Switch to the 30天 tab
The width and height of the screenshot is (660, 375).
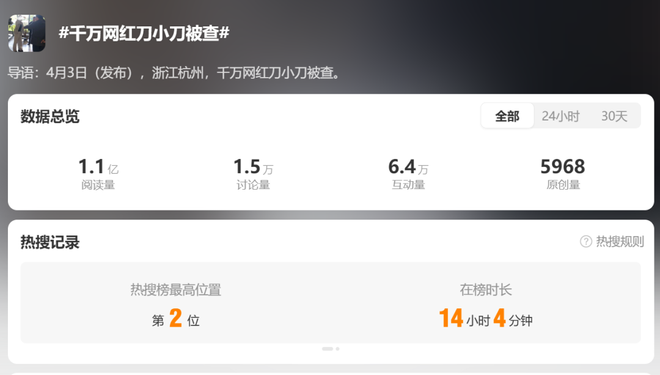tap(614, 116)
